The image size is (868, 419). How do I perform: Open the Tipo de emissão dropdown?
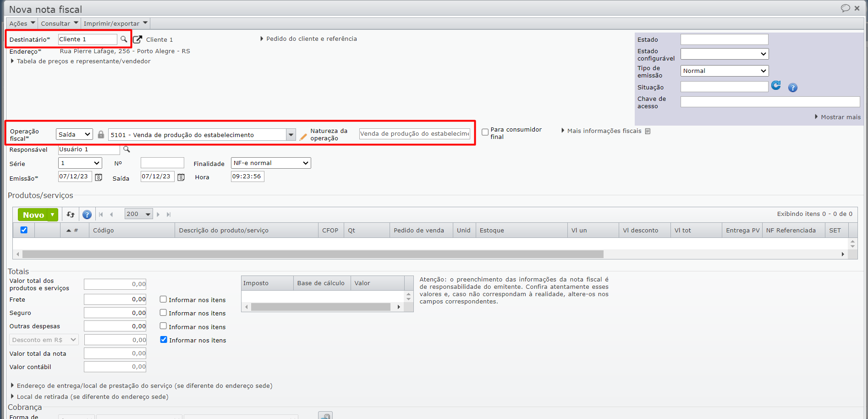pos(724,71)
